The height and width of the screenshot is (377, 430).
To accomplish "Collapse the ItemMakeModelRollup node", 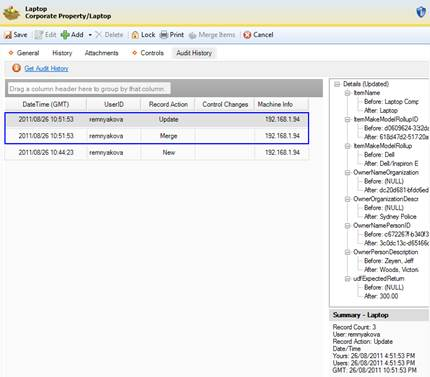I will click(x=347, y=146).
